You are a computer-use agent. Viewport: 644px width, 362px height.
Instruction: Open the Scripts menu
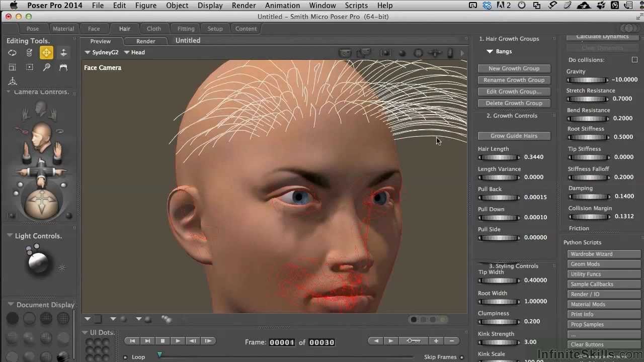[x=356, y=6]
